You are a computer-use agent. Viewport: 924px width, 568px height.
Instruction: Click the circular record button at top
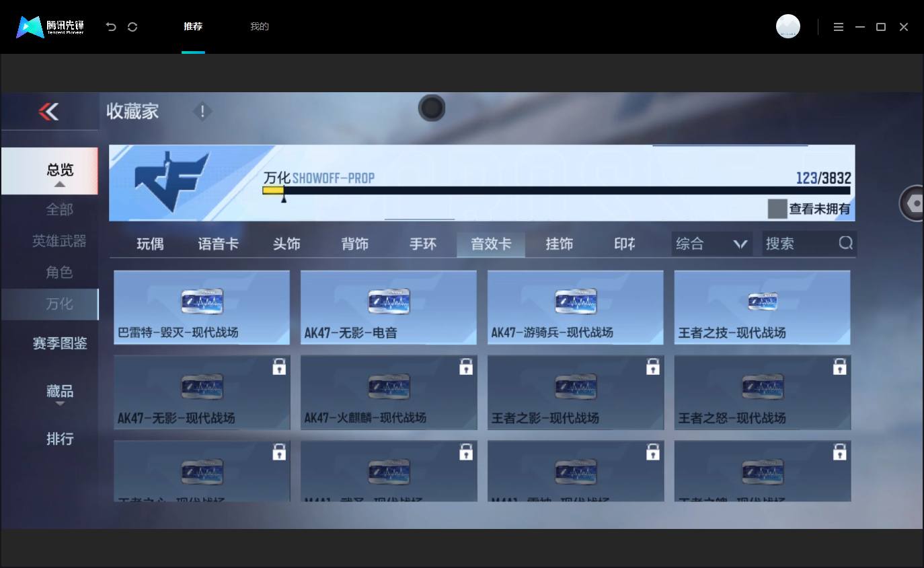(x=432, y=108)
